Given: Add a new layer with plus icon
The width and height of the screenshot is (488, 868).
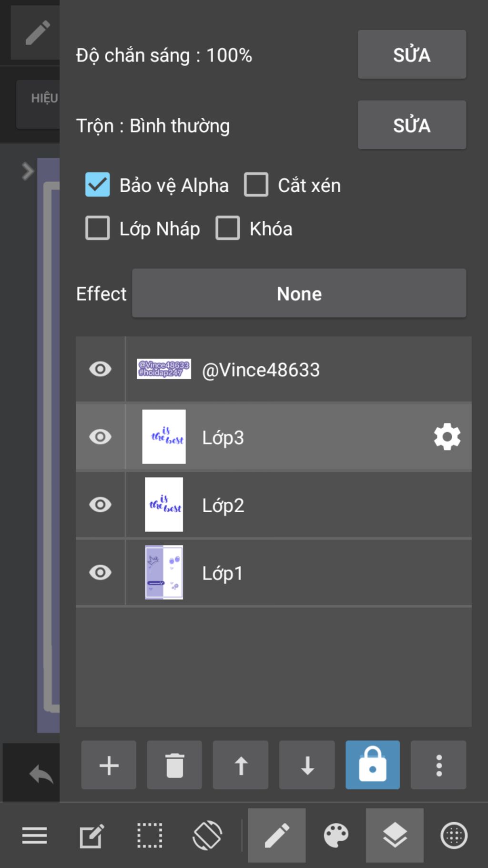Looking at the screenshot, I should [109, 765].
